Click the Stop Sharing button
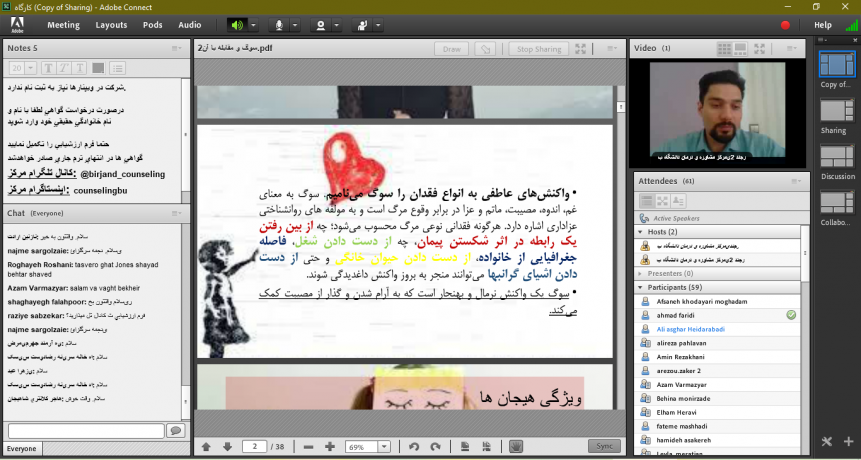This screenshot has height=460, width=861. click(539, 49)
